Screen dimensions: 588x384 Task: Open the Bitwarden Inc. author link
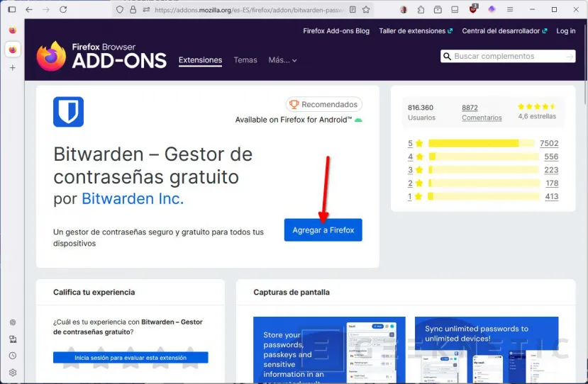tap(133, 198)
